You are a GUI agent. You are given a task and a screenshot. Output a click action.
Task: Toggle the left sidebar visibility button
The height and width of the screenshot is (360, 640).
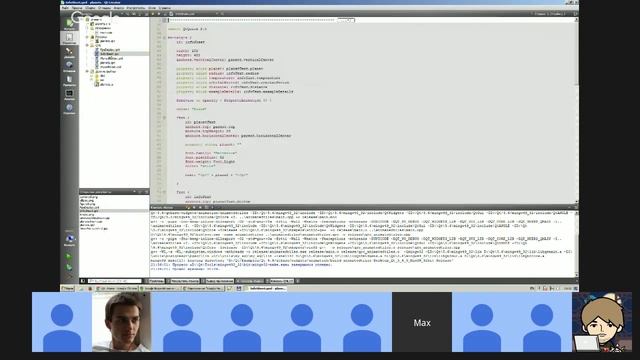(83, 281)
